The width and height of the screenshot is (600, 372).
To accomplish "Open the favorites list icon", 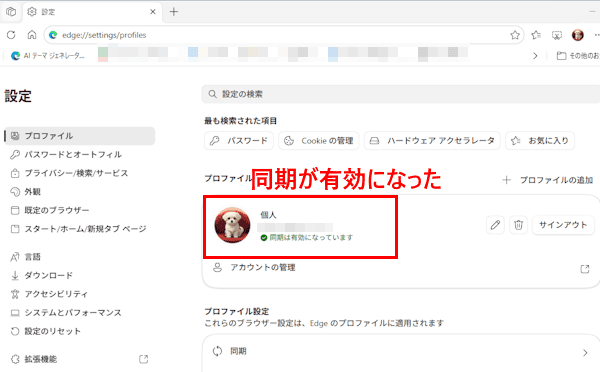I will click(x=536, y=35).
